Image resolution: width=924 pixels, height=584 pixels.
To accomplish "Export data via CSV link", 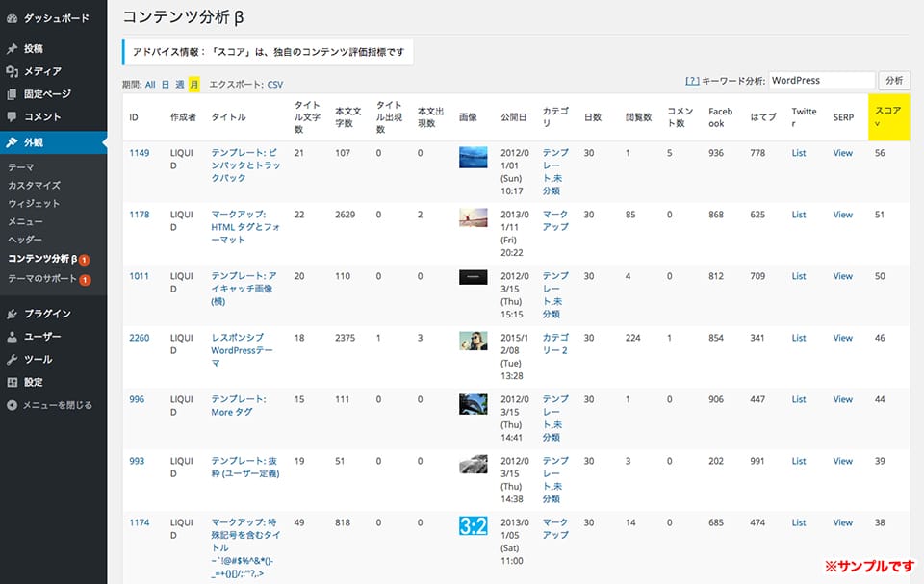I will point(275,85).
